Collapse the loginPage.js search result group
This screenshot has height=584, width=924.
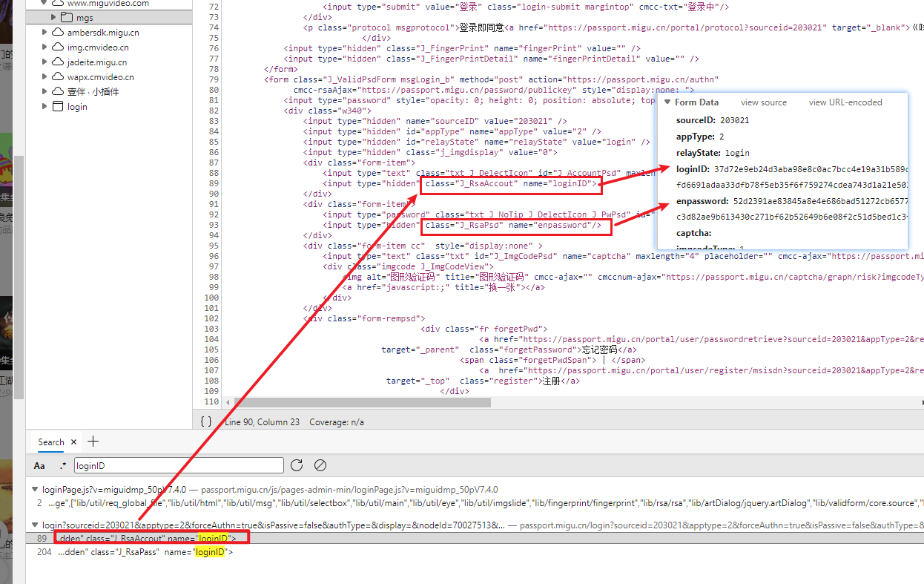[x=36, y=490]
